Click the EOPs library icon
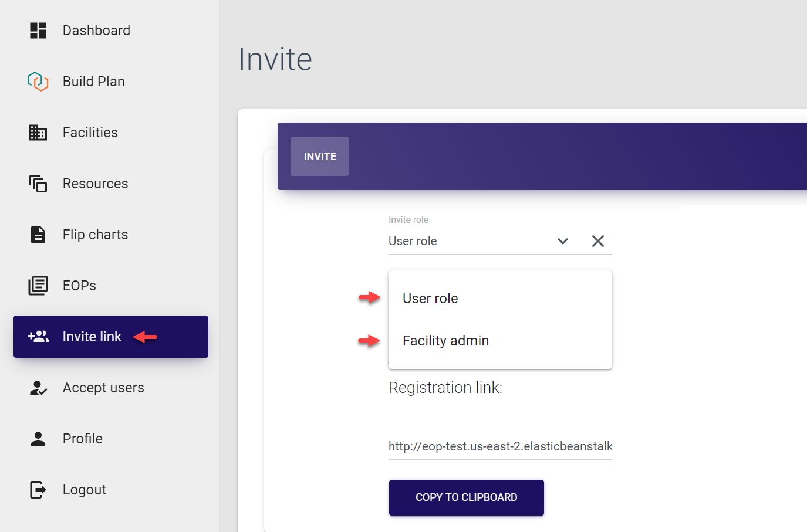The image size is (807, 532). click(38, 286)
